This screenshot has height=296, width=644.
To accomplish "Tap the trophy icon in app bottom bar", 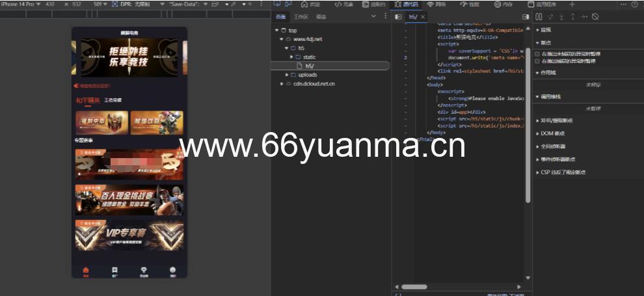I will point(144,271).
